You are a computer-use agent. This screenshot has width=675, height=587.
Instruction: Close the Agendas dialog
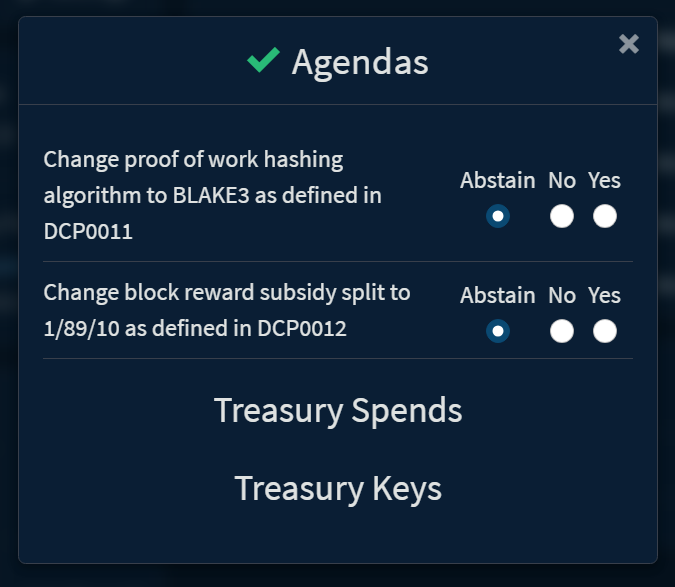(628, 44)
